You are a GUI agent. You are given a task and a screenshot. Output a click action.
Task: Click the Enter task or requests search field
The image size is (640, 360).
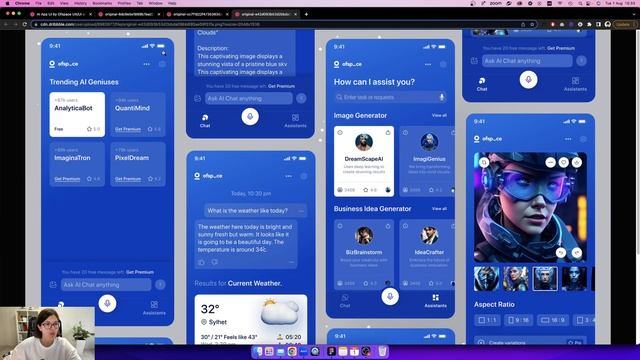390,97
